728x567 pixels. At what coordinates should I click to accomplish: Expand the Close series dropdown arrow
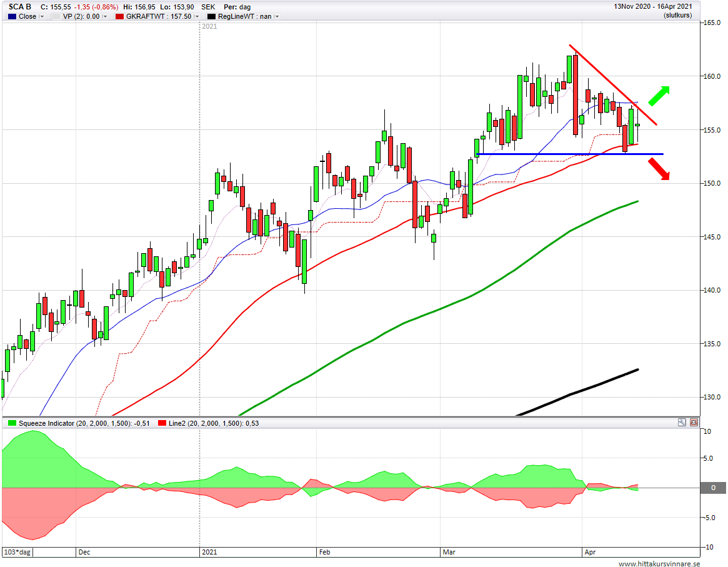[42, 16]
